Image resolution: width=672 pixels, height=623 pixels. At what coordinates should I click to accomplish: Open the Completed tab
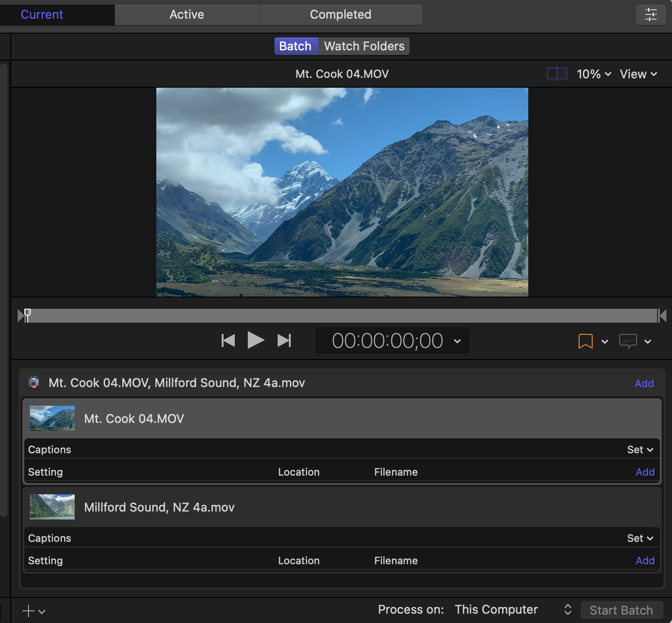click(340, 14)
